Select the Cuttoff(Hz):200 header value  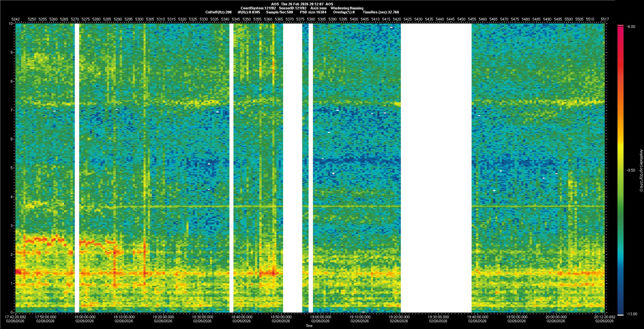[218, 12]
